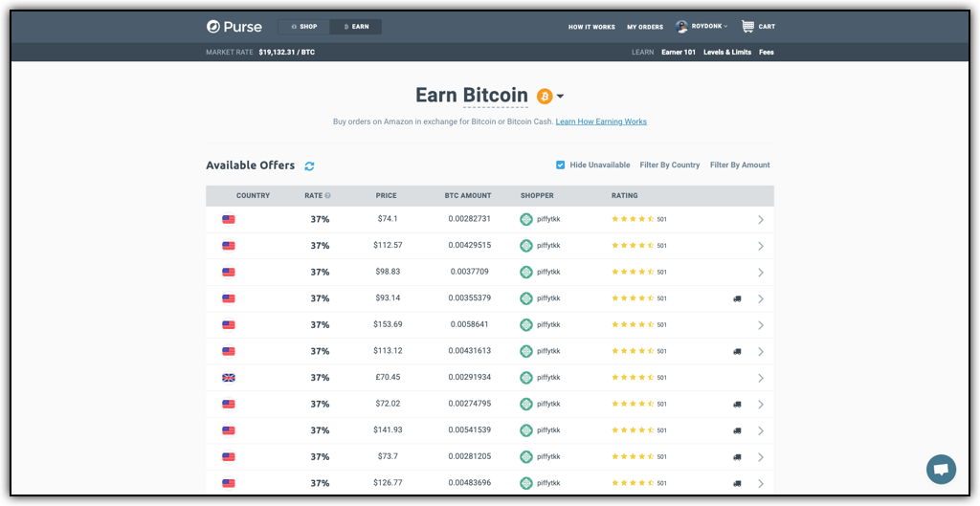
Task: Click BTC amount 0.00541539
Action: click(x=469, y=429)
